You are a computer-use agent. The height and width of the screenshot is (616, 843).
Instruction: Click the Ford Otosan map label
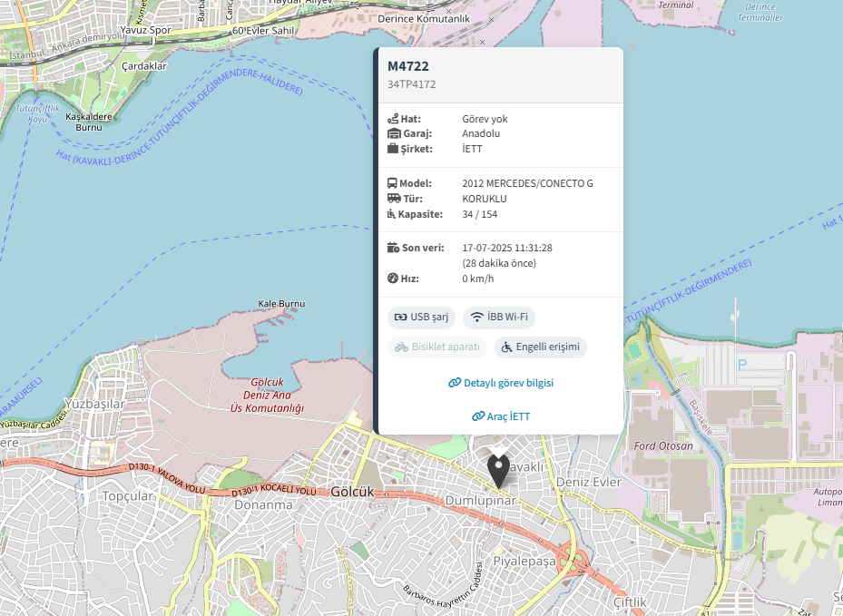(x=663, y=445)
